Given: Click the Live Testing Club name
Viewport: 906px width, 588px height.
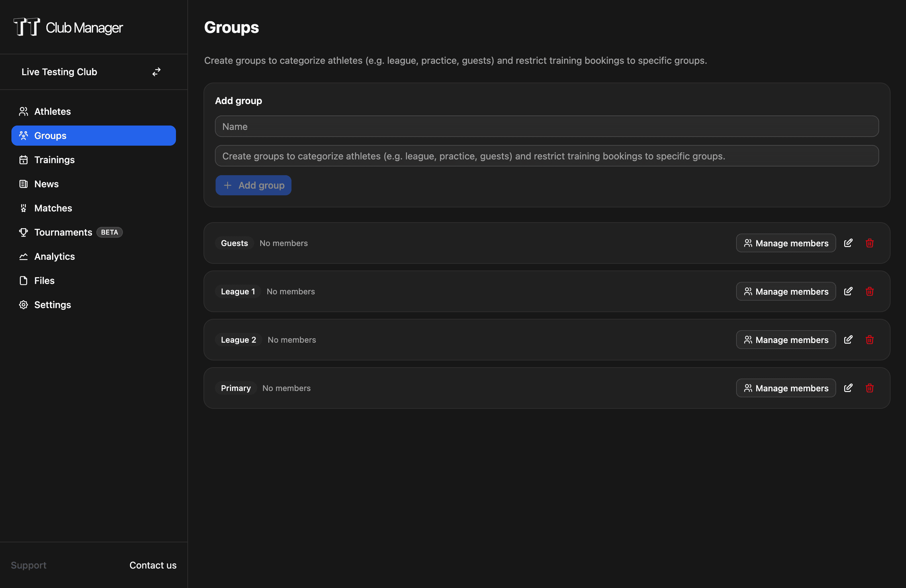Looking at the screenshot, I should [59, 72].
